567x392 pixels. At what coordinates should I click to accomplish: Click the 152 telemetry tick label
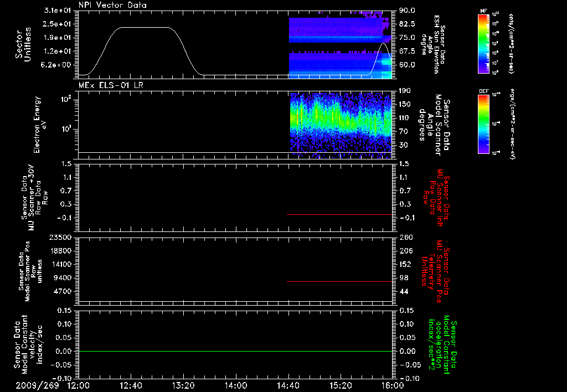pos(405,264)
